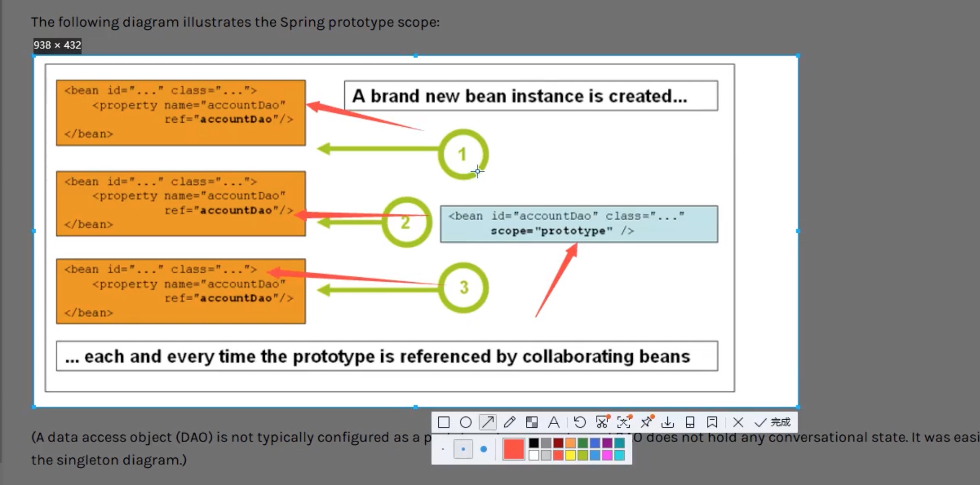This screenshot has height=485, width=980.
Task: Pin the screenshot to screen
Action: coord(646,422)
